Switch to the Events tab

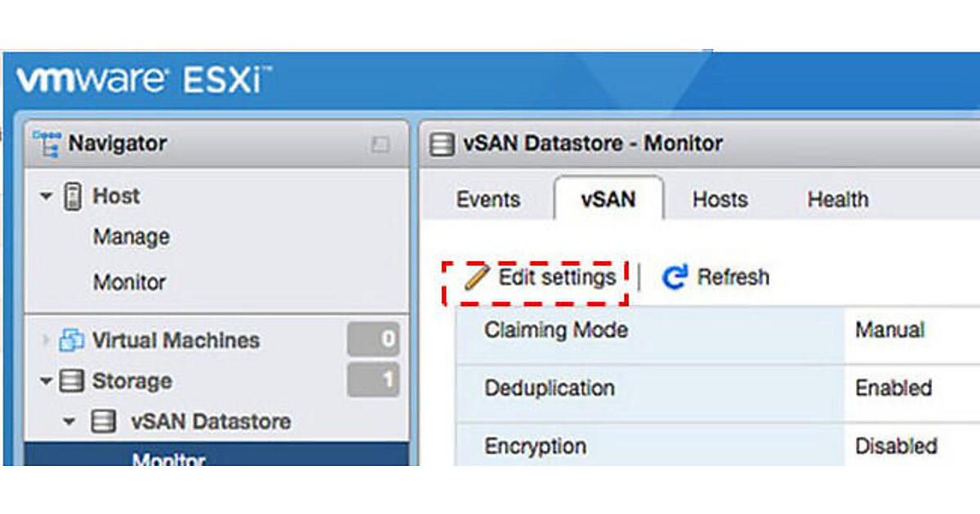[488, 200]
